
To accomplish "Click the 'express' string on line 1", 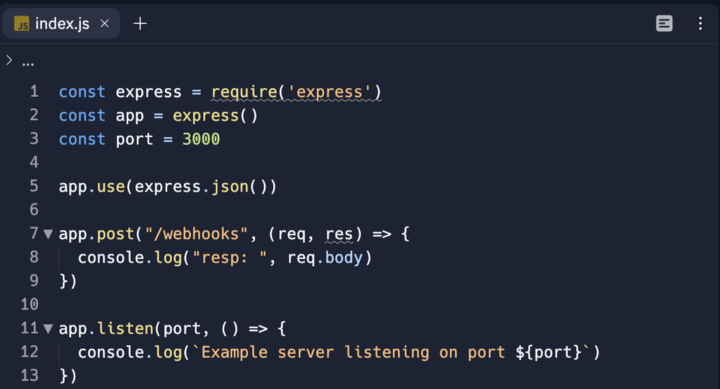I will (x=329, y=92).
